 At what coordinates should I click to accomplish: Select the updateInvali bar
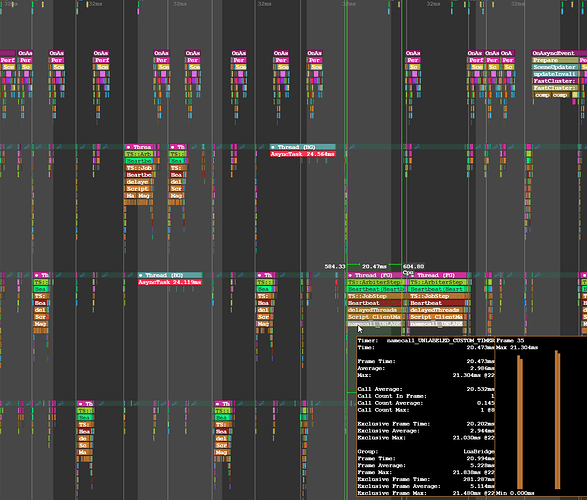[x=555, y=74]
